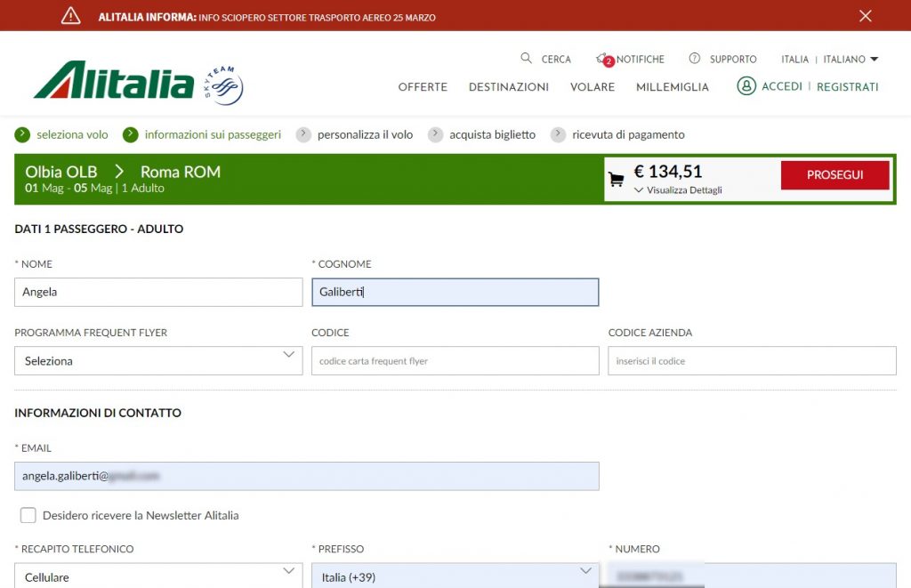Open the Recapito Telefonico dropdown
This screenshot has width=911, height=588.
point(158,576)
